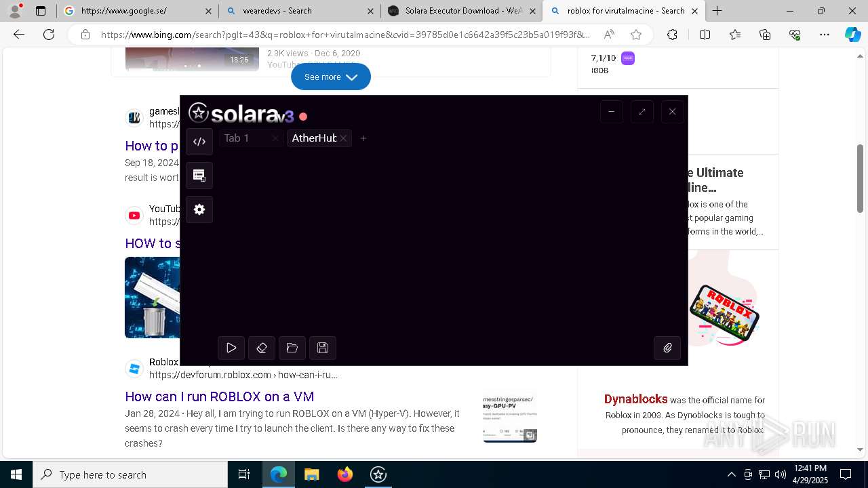Add this page to favorites star

tap(635, 35)
